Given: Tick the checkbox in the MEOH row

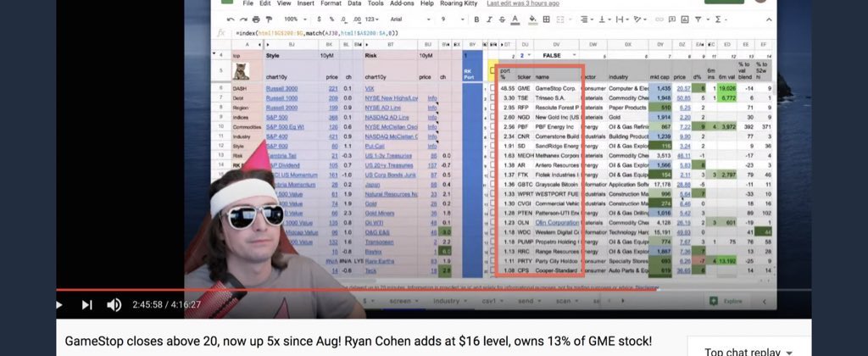Looking at the screenshot, I should click(x=492, y=156).
